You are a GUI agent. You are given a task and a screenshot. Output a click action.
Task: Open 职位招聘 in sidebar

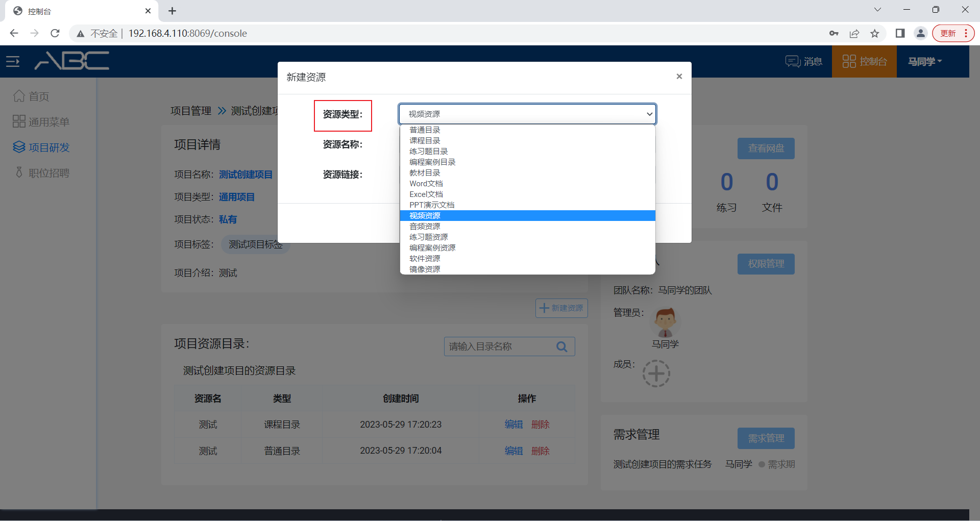(x=41, y=173)
